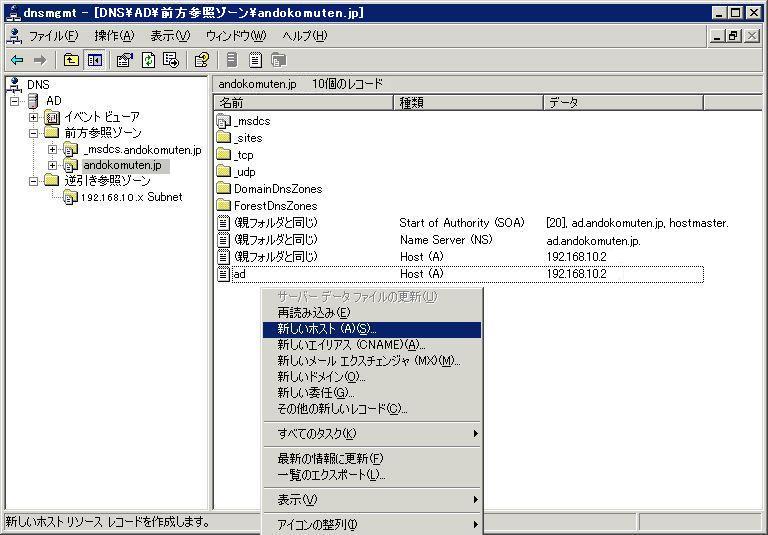Image resolution: width=768 pixels, height=535 pixels.
Task: Expand the イベント ビューア node
Action: [33, 117]
